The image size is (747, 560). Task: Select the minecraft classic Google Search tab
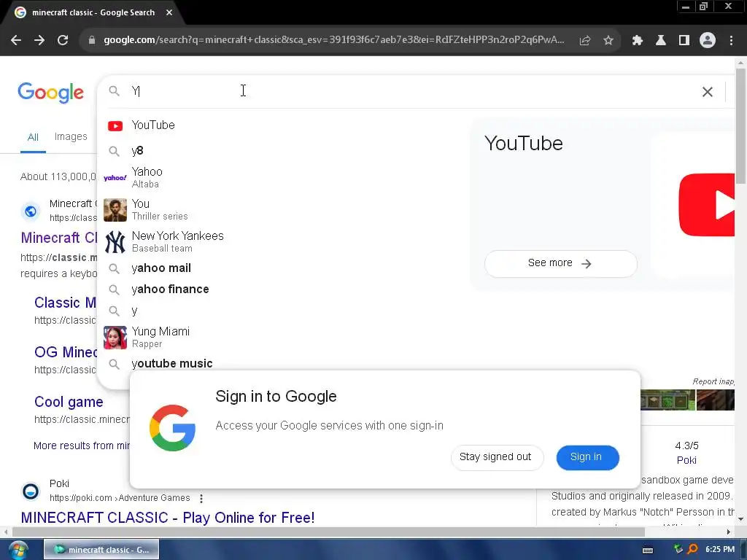93,13
